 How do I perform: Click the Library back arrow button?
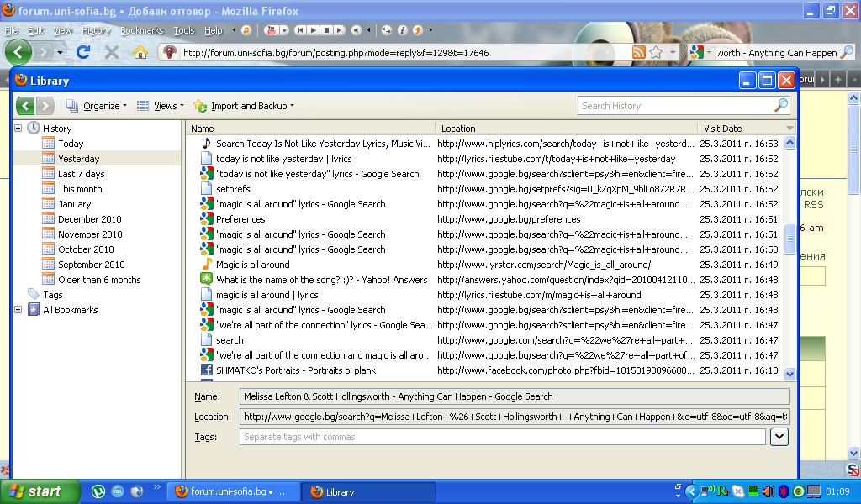pyautogui.click(x=25, y=106)
